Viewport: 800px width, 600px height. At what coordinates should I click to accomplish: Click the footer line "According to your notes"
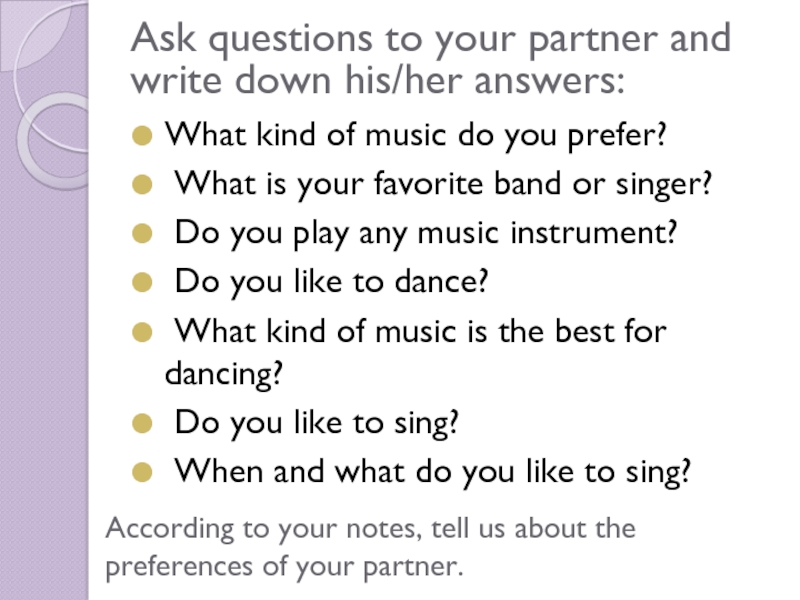click(370, 528)
